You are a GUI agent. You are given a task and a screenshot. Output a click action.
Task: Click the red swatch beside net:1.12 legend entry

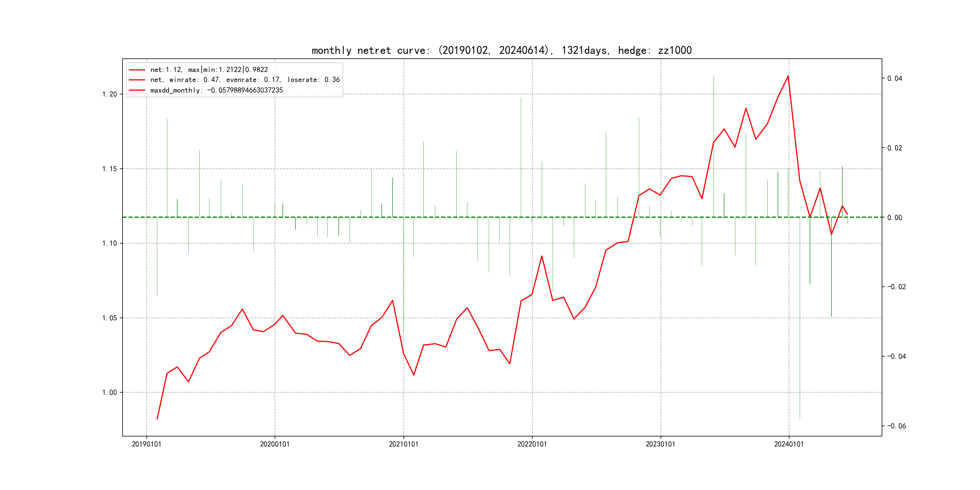tap(137, 70)
